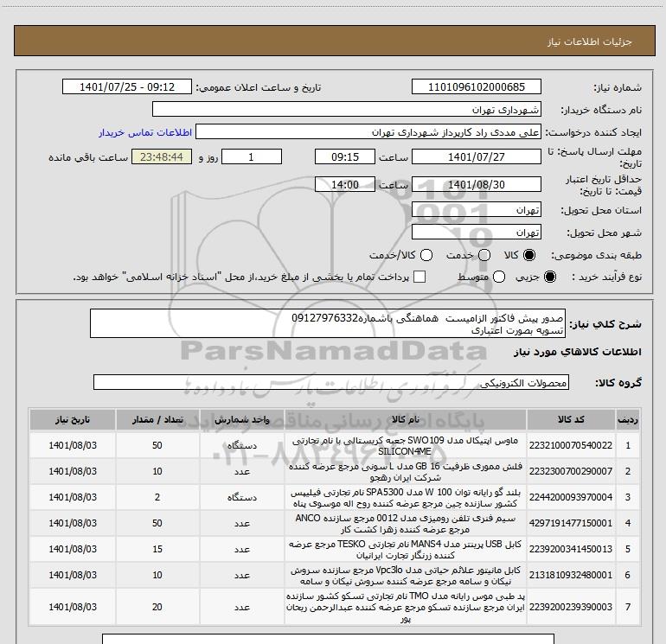
Task: Click quantity 15 in row 5
Action: coord(157,549)
